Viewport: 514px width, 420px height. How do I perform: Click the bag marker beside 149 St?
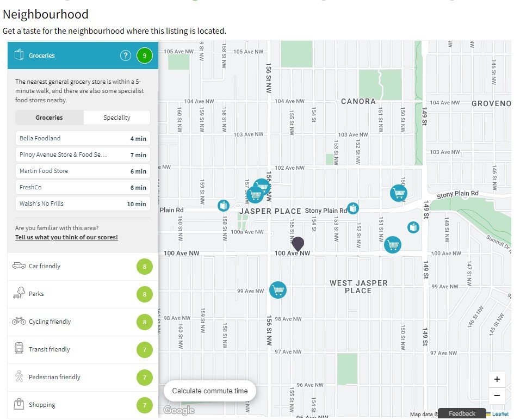[413, 227]
